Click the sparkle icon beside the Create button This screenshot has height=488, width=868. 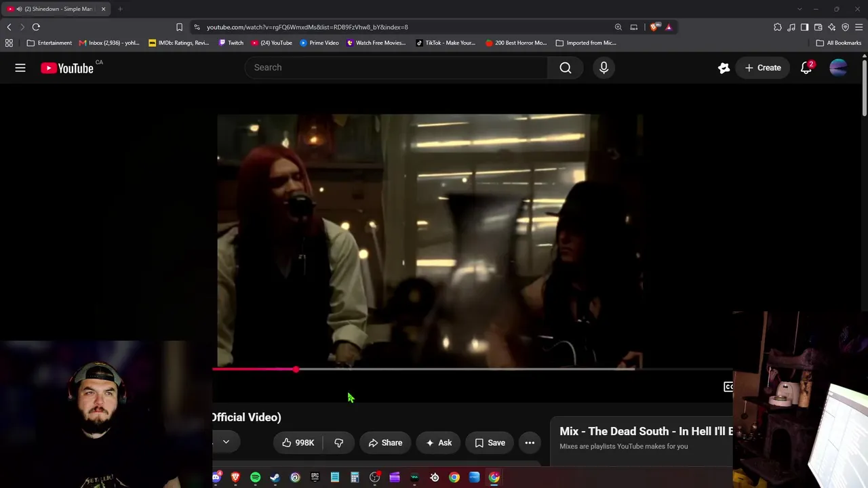coord(724,68)
